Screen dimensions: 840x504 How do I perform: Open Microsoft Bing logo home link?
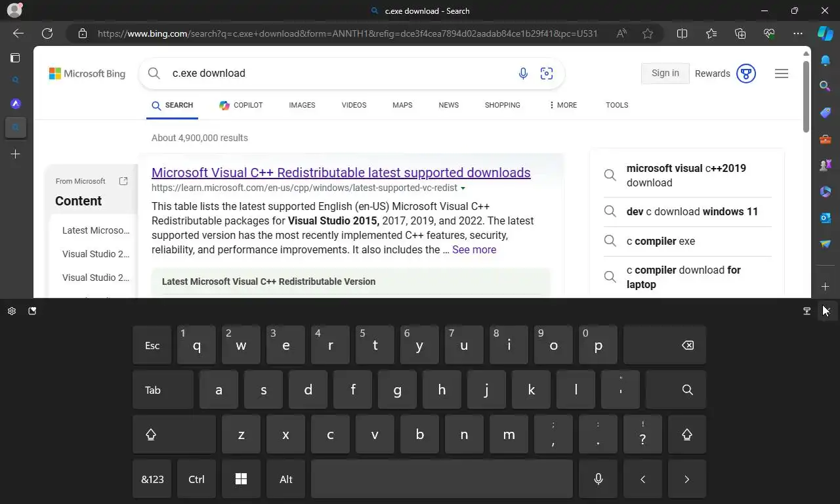(87, 73)
